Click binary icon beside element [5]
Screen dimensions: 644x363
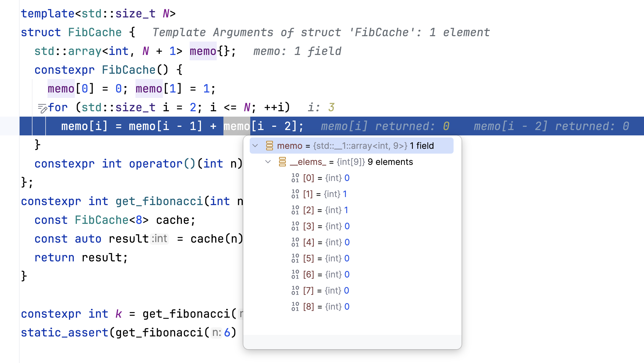295,258
